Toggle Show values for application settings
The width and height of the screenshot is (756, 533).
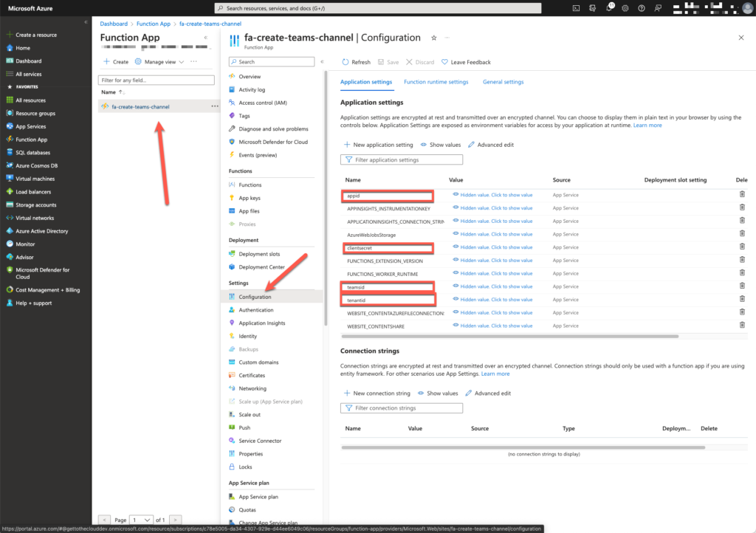click(441, 145)
